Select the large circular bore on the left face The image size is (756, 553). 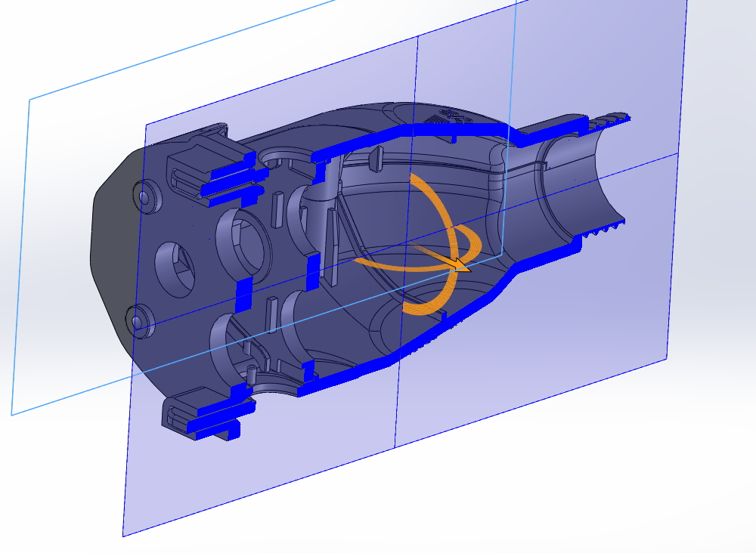click(x=243, y=241)
